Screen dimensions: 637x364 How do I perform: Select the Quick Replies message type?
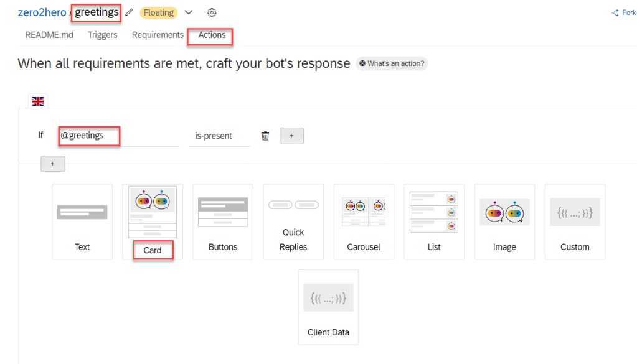pos(293,221)
